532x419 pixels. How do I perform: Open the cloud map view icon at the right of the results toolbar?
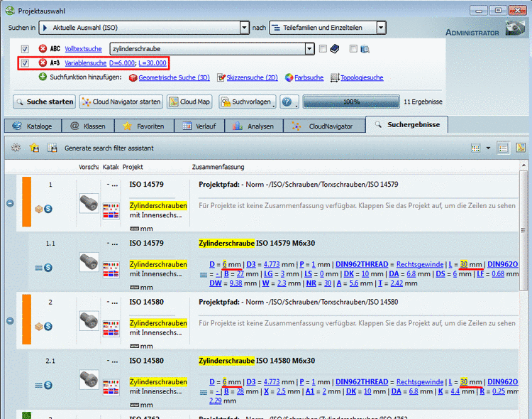pyautogui.click(x=521, y=148)
